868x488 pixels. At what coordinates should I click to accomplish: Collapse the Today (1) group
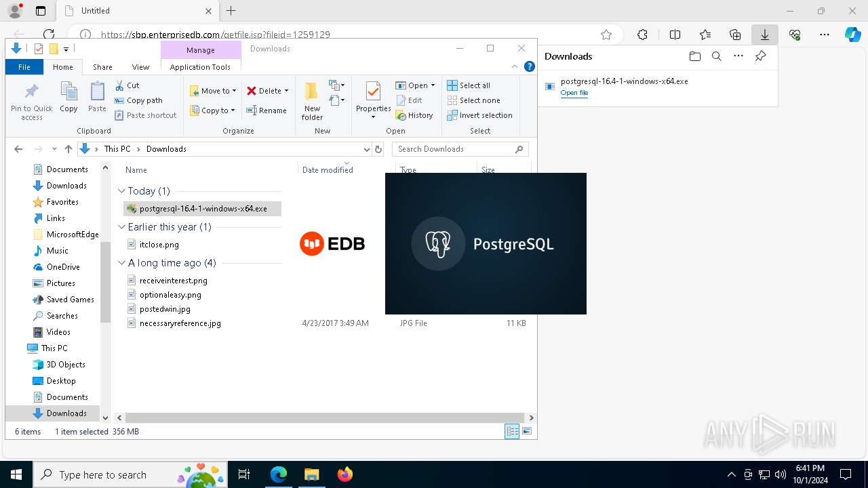tap(122, 191)
